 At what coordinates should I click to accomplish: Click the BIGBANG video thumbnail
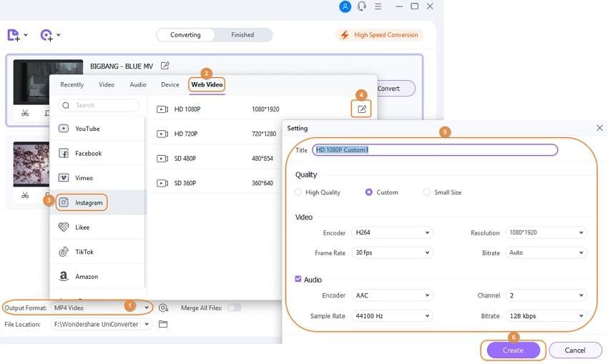click(31, 82)
